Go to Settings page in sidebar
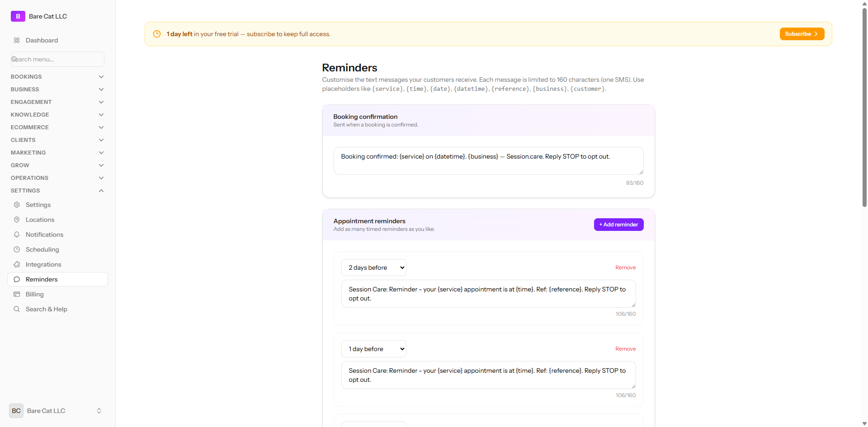The width and height of the screenshot is (868, 427). coord(57,205)
